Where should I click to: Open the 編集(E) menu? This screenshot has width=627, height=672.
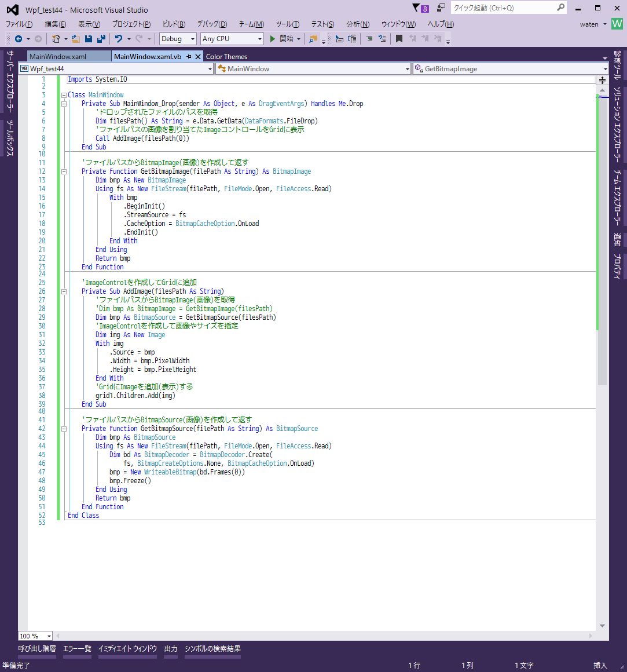point(56,24)
